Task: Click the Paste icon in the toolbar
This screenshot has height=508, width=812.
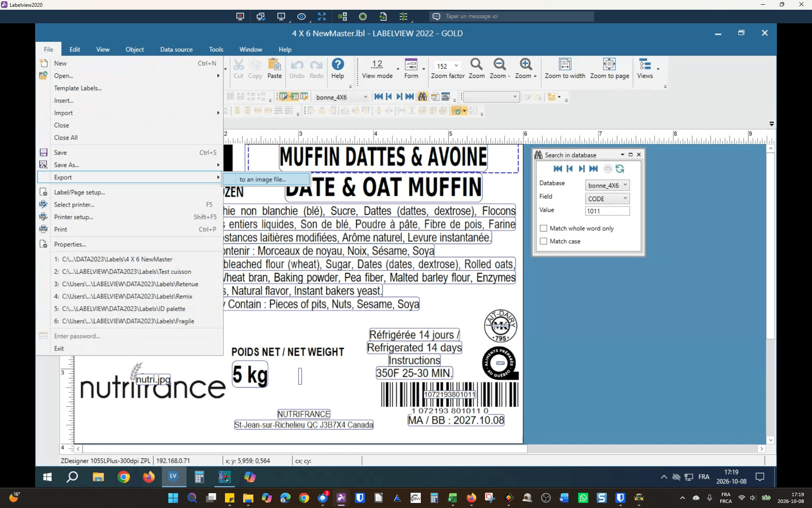Action: click(x=274, y=65)
